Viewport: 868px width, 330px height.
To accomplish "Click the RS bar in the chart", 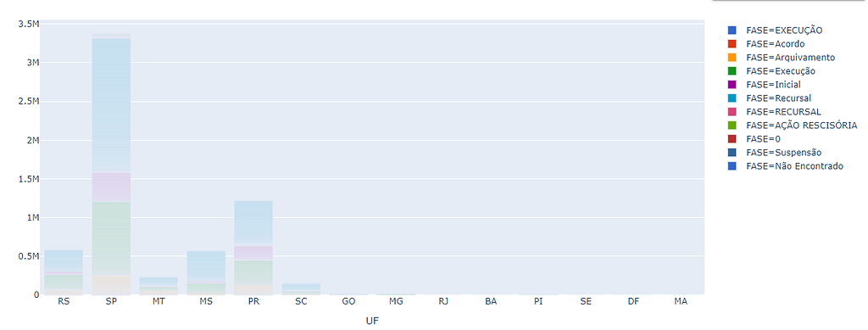I will tap(64, 272).
